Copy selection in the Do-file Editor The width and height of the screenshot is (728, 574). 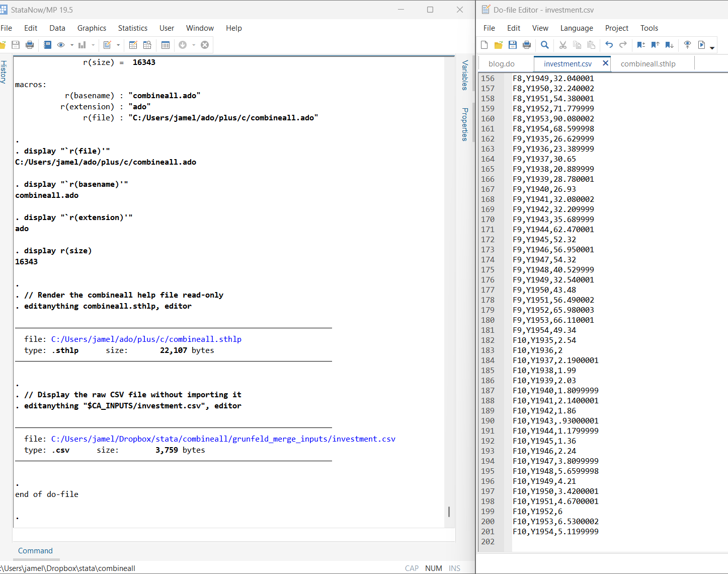(x=577, y=45)
